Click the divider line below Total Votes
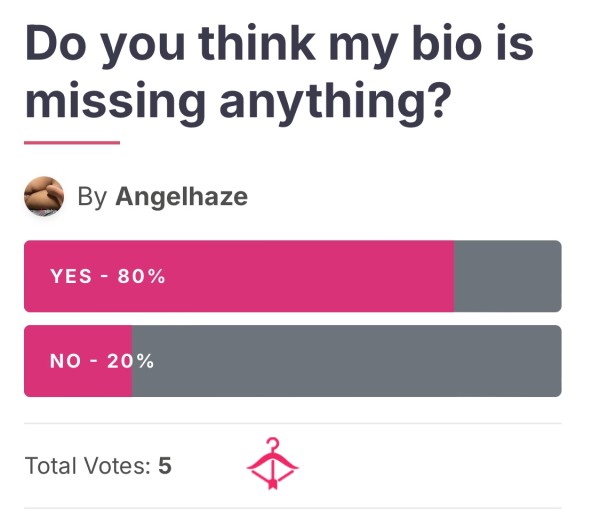Viewport: 600px width, 518px height. (293, 508)
